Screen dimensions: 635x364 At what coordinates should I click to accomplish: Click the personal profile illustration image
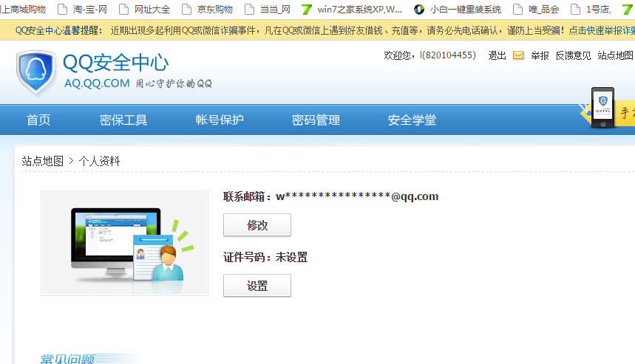124,243
